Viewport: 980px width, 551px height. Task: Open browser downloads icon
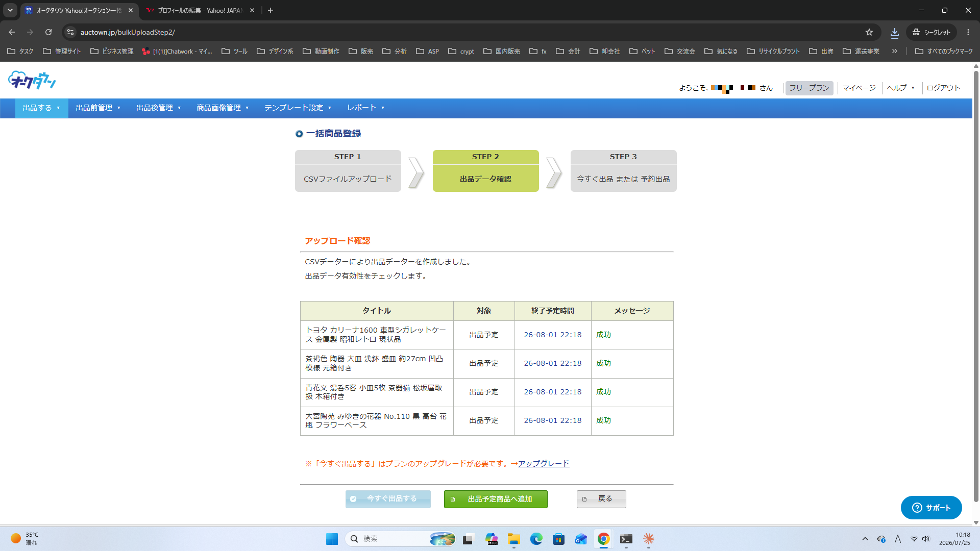[895, 32]
